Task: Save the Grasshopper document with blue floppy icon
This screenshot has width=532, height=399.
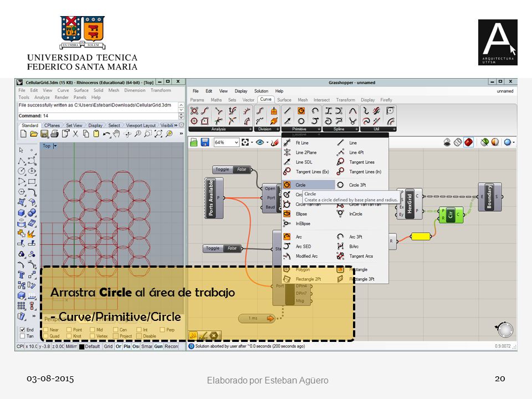Action: pyautogui.click(x=204, y=142)
